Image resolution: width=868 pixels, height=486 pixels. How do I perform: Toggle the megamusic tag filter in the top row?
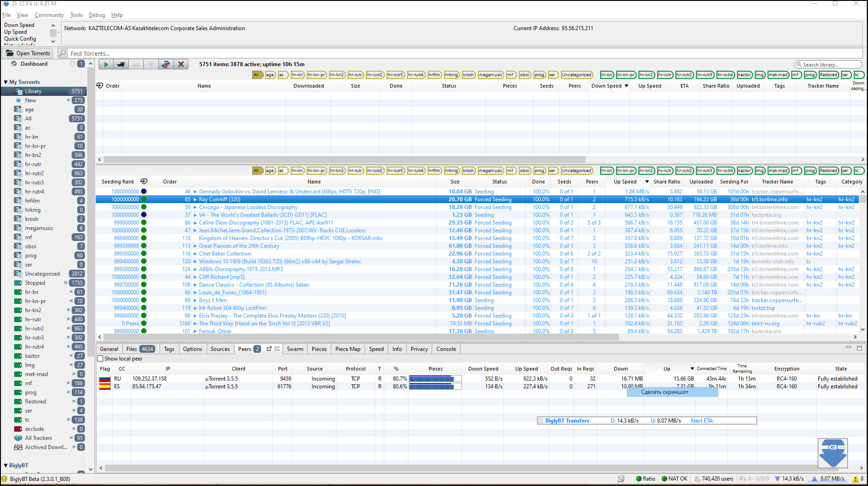click(490, 75)
